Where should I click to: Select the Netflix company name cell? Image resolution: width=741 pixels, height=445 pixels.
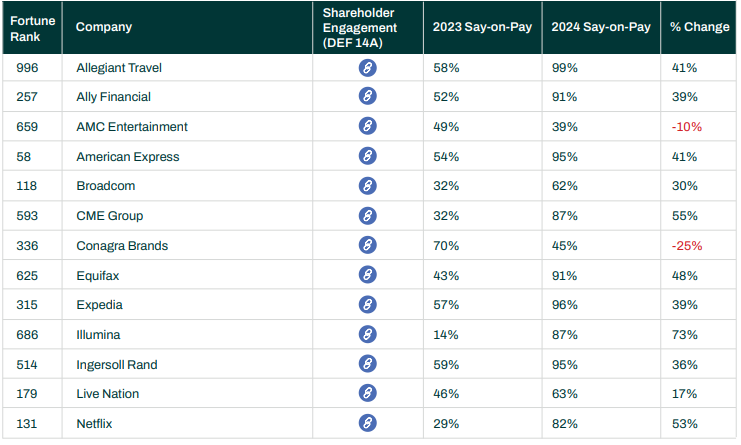[x=94, y=424]
